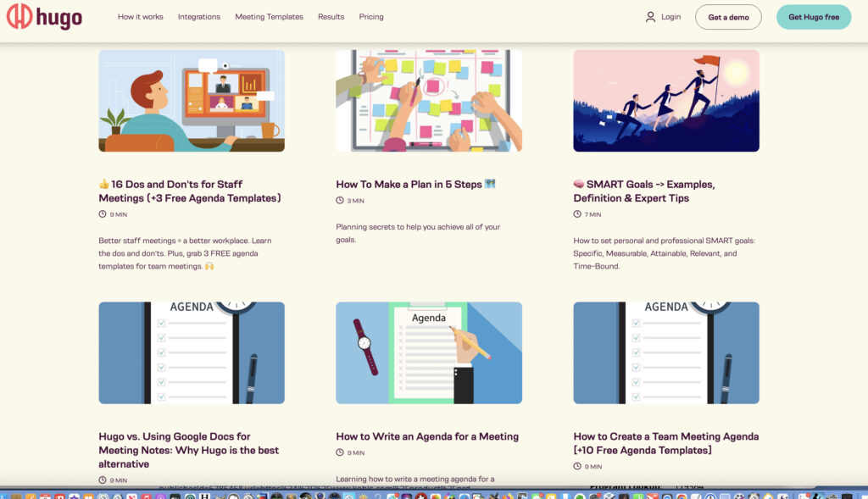
Task: Open the Pricing page
Action: coord(371,17)
